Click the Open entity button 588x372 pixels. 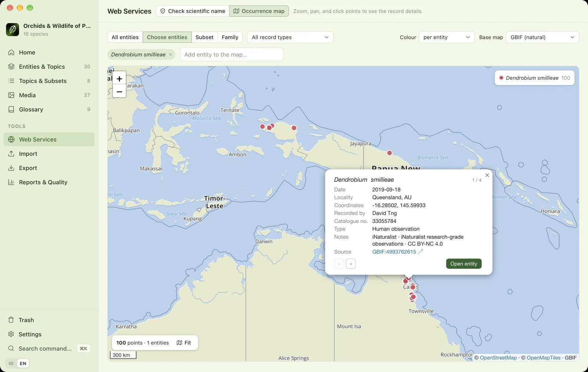coord(464,264)
